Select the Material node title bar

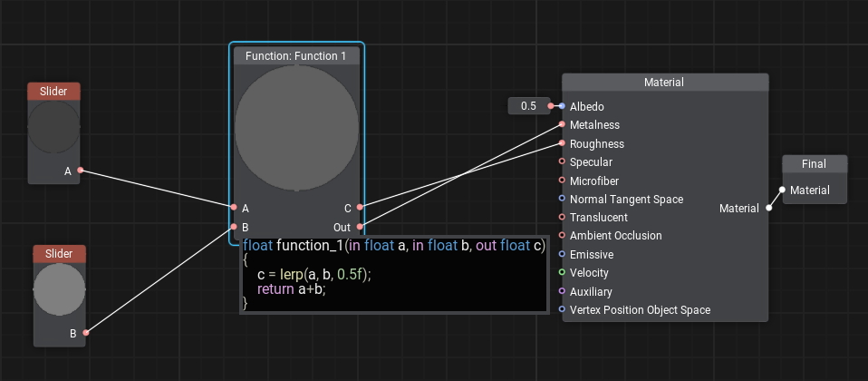pyautogui.click(x=664, y=83)
